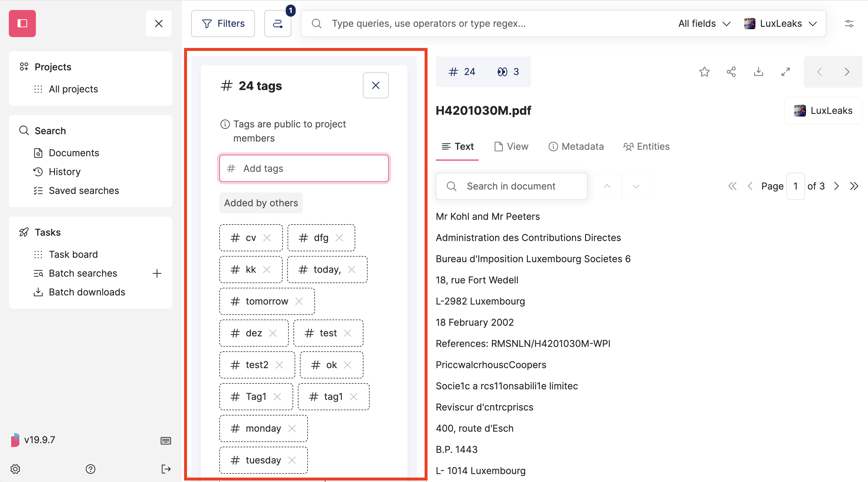The image size is (868, 482).
Task: Remove the tuesday tag
Action: pyautogui.click(x=292, y=460)
